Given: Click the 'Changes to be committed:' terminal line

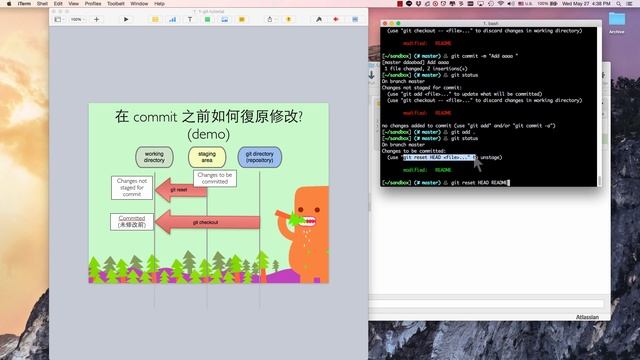Looking at the screenshot, I should point(414,151).
